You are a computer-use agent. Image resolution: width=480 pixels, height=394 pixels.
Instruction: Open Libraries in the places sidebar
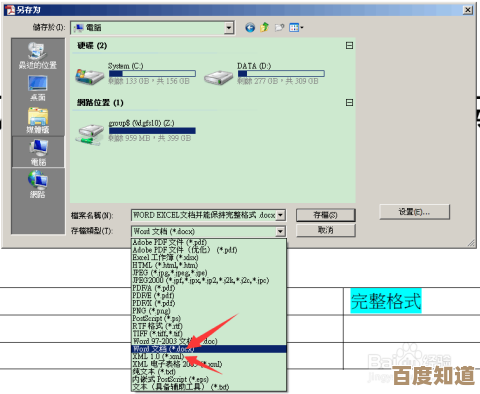click(38, 120)
